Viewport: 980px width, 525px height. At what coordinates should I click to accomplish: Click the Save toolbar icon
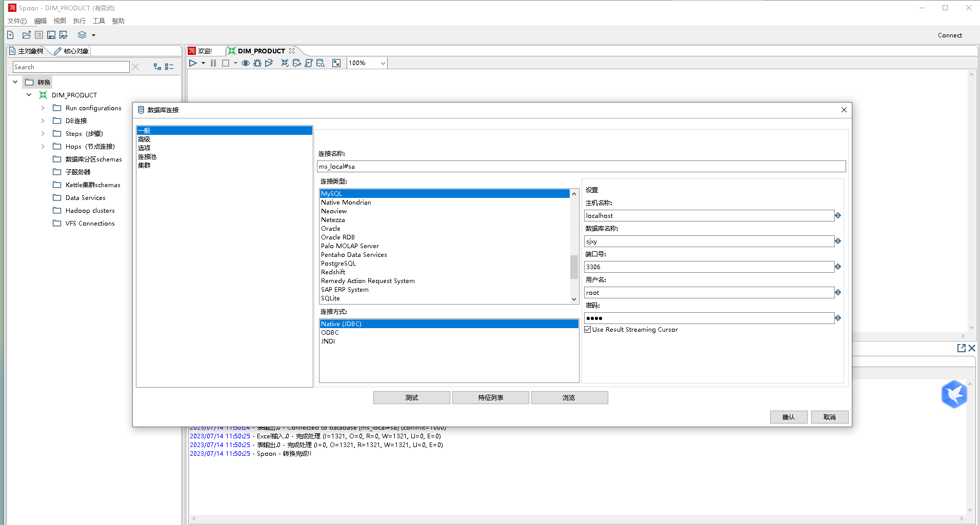pyautogui.click(x=51, y=35)
